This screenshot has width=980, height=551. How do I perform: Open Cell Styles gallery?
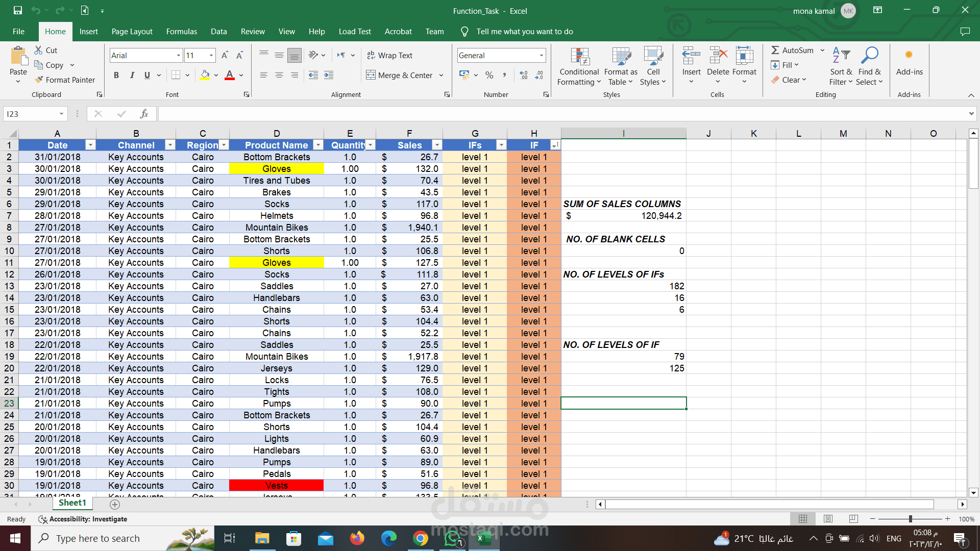[653, 66]
